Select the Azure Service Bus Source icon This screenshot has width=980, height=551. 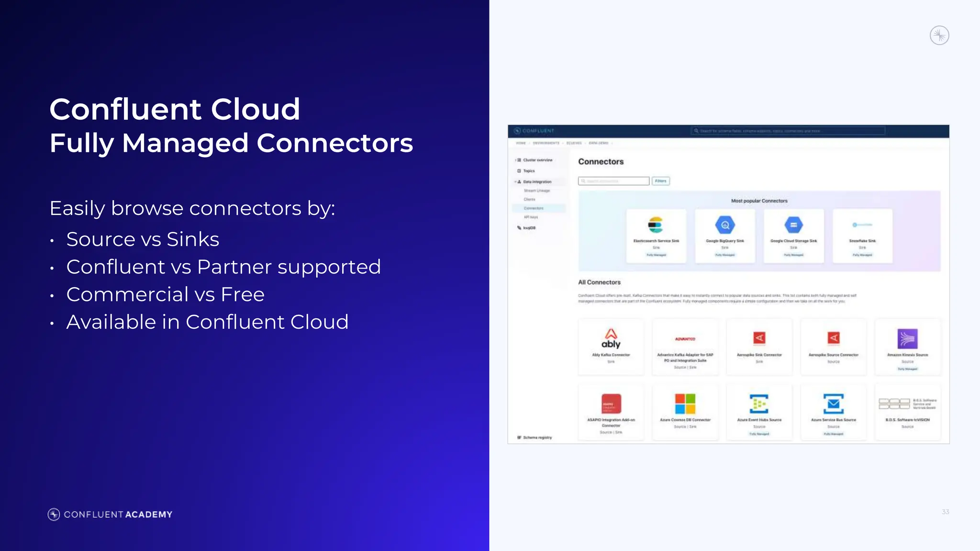(x=833, y=404)
